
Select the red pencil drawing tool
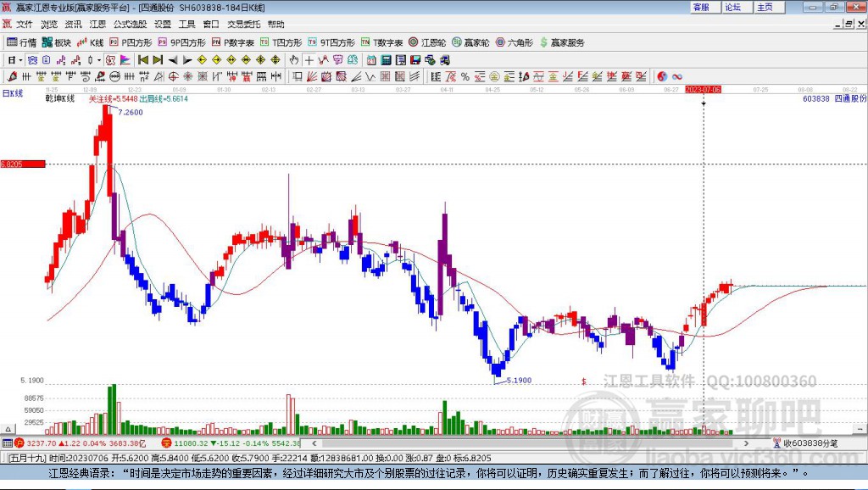click(12, 76)
